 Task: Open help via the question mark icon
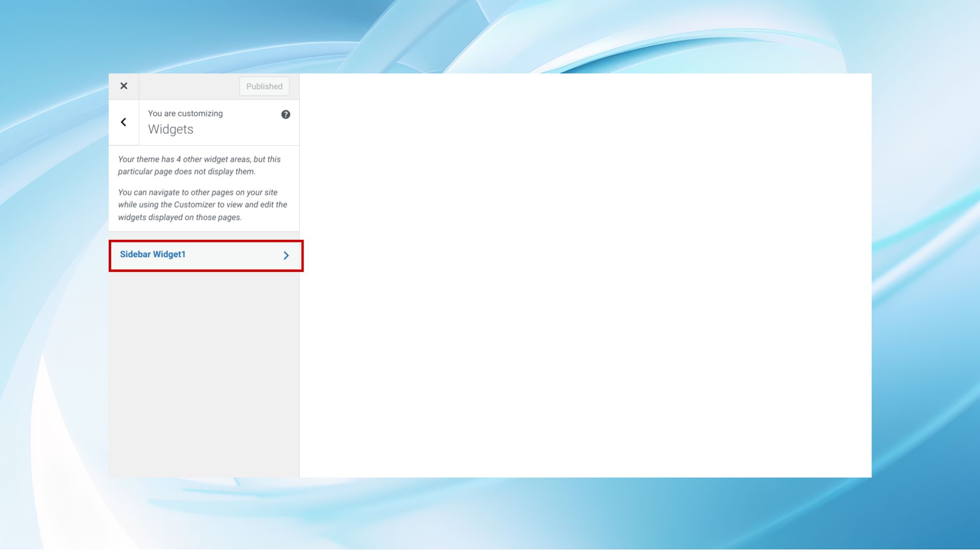click(x=286, y=114)
